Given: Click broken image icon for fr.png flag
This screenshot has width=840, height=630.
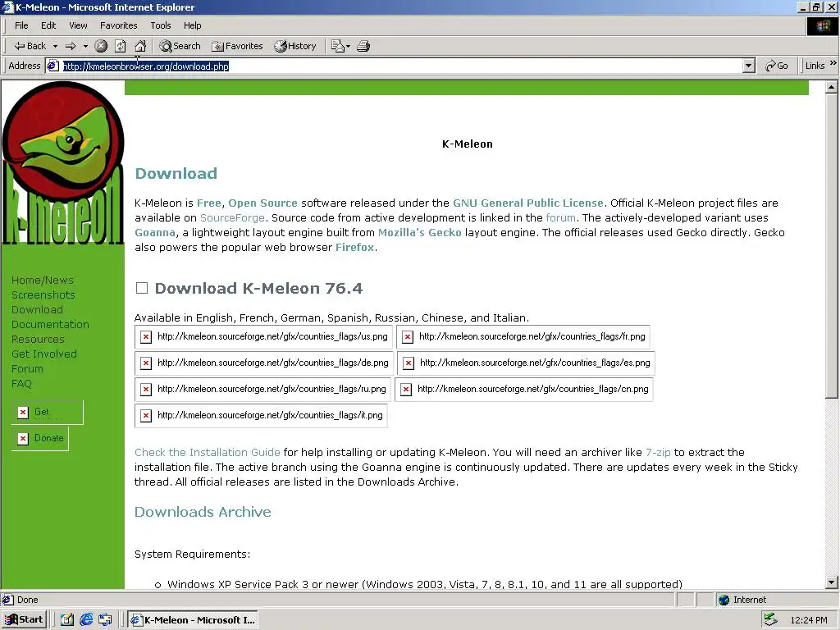Looking at the screenshot, I should click(x=408, y=337).
